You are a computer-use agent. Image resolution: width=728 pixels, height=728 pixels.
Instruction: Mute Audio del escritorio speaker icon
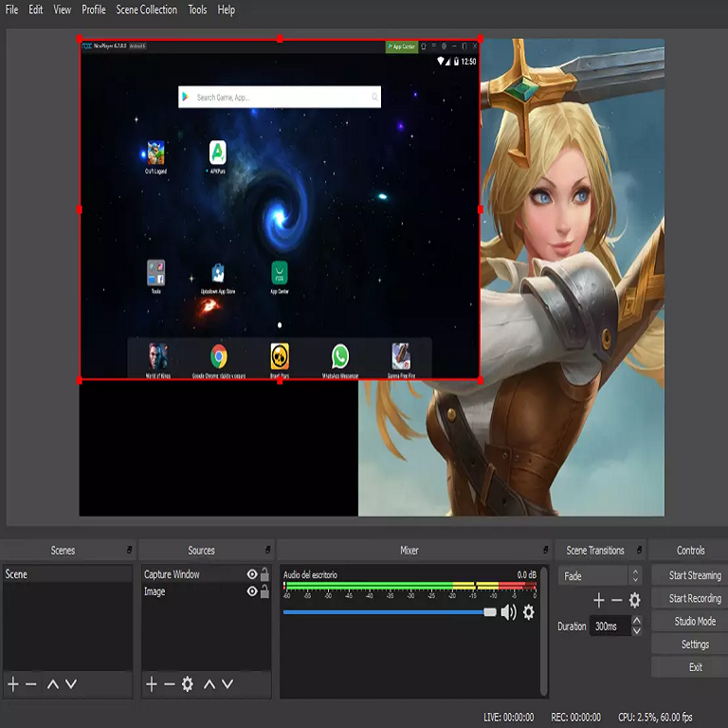(508, 612)
